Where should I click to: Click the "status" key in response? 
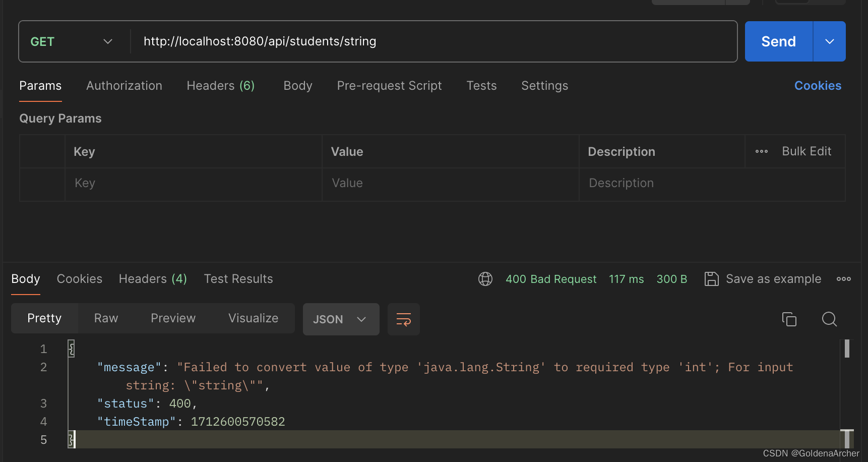[126, 403]
